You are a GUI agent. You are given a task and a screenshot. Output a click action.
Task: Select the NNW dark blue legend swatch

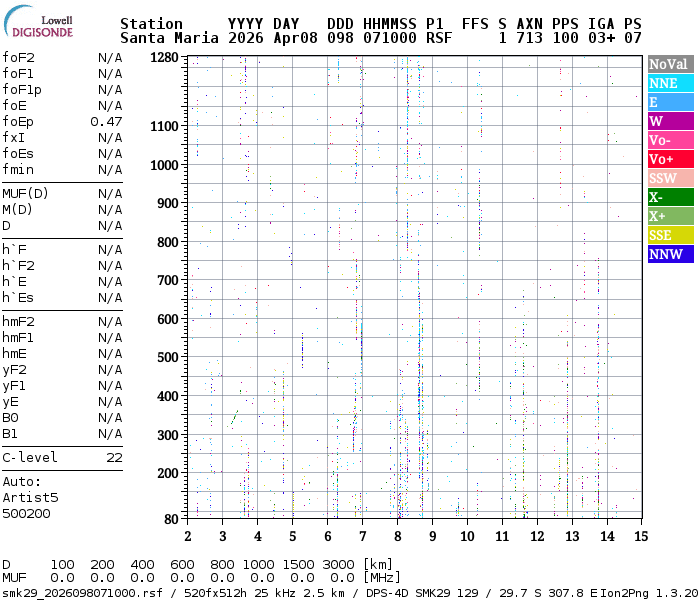tap(670, 254)
